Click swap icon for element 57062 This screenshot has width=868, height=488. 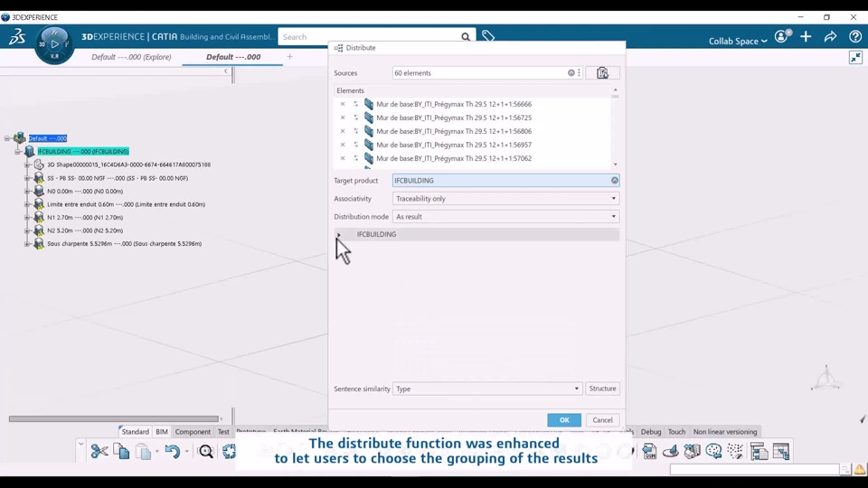click(356, 158)
